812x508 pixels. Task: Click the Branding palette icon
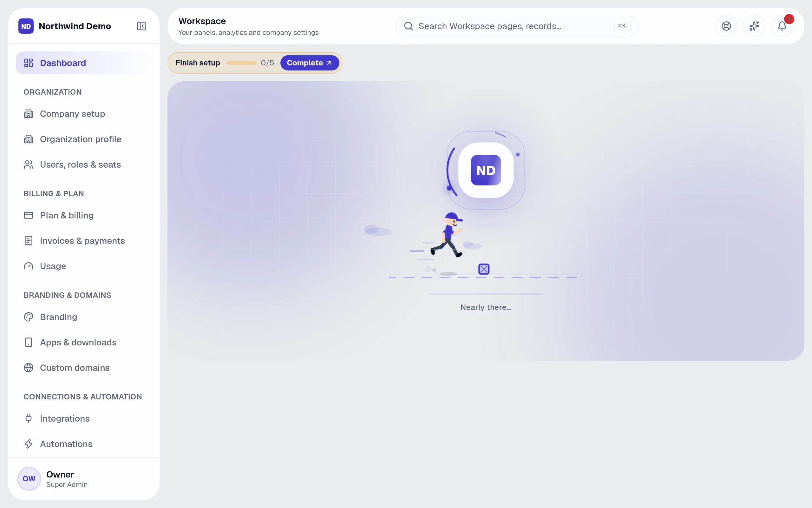pyautogui.click(x=29, y=317)
